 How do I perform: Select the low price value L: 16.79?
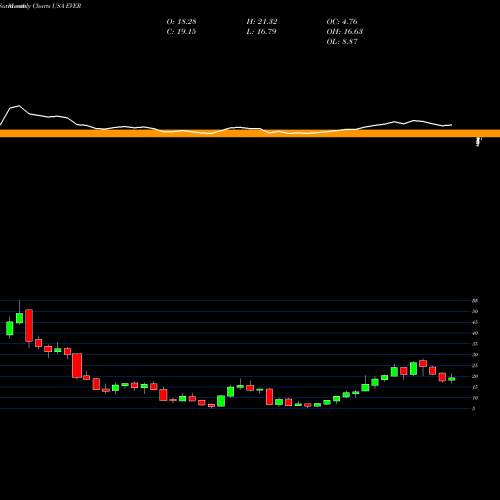point(261,32)
